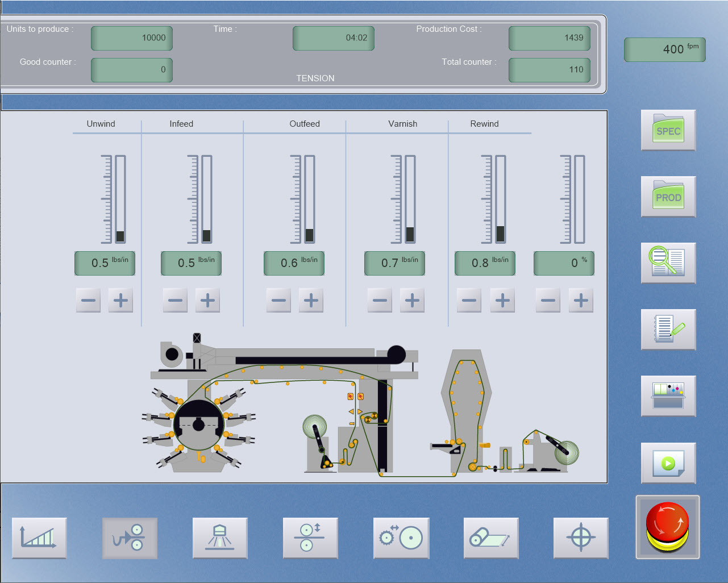Play the instructional video document
This screenshot has width=728, height=583.
[x=668, y=463]
